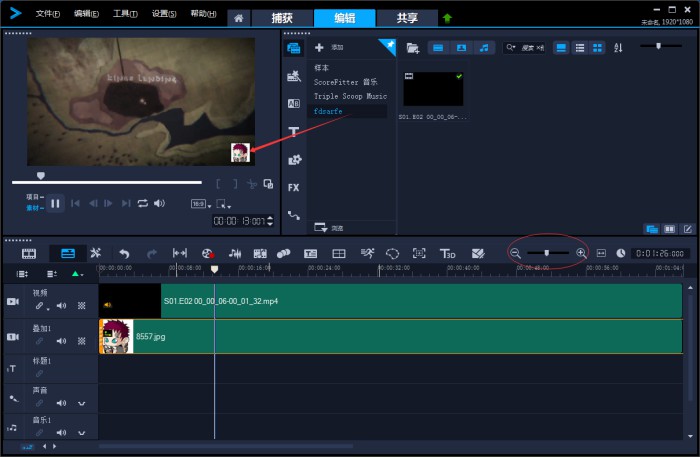Click the zoom in magnifier on timeline
This screenshot has width=700, height=457.
581,254
